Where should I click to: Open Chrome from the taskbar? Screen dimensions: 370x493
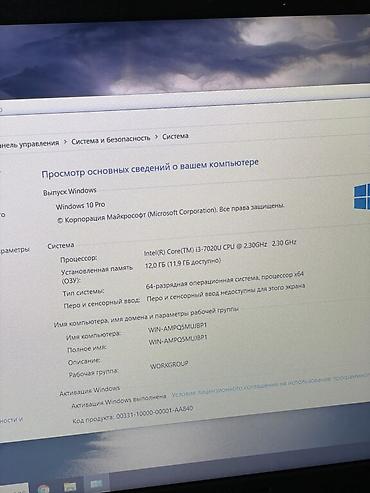[44, 489]
